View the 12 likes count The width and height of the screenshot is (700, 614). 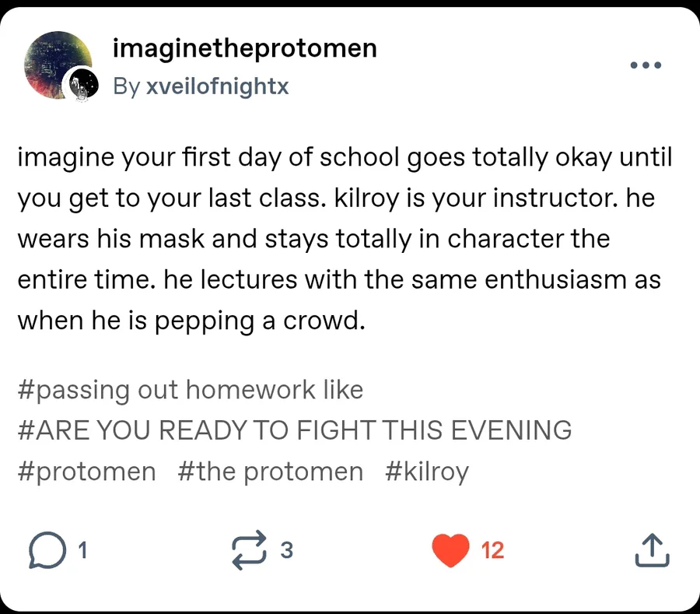click(492, 551)
